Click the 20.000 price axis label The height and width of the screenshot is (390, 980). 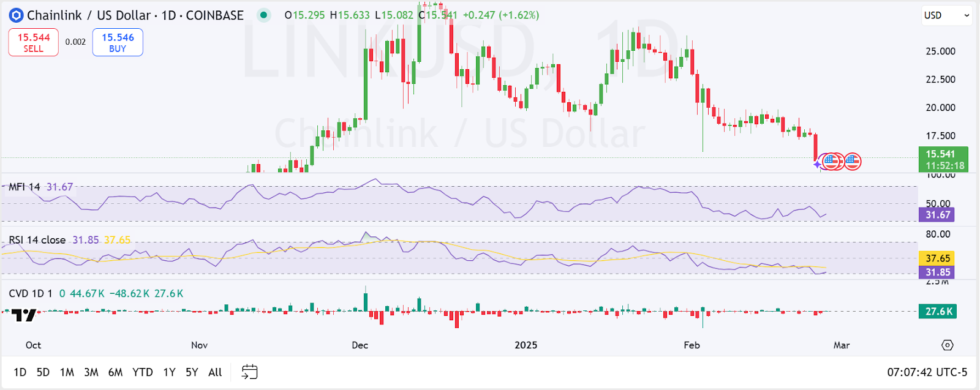pyautogui.click(x=940, y=108)
